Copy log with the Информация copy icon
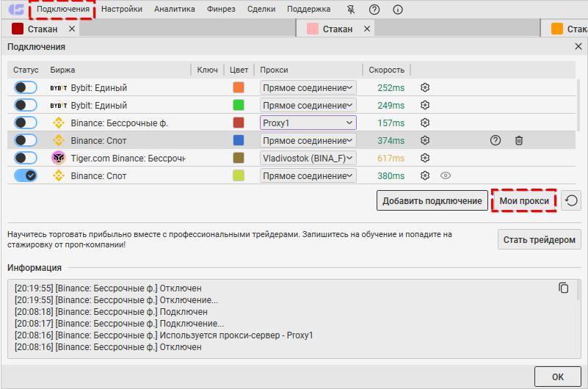 click(563, 288)
